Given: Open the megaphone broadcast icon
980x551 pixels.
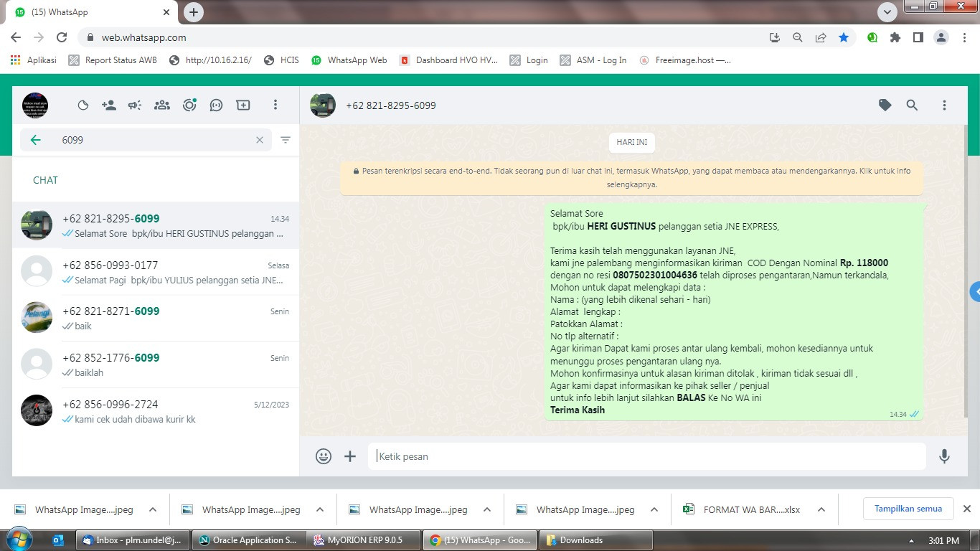Looking at the screenshot, I should coord(135,105).
